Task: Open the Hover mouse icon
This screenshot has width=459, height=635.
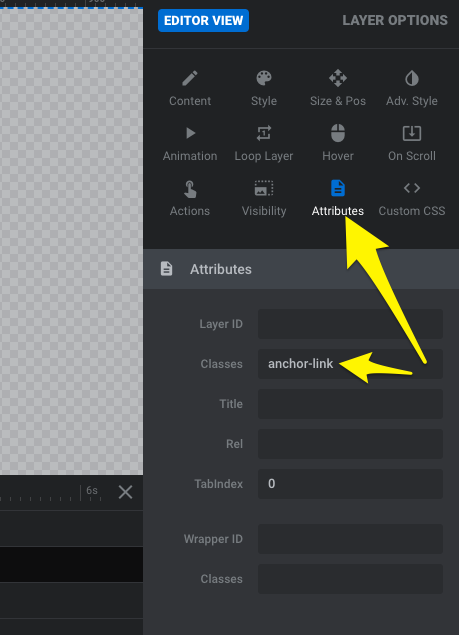Action: [337, 133]
